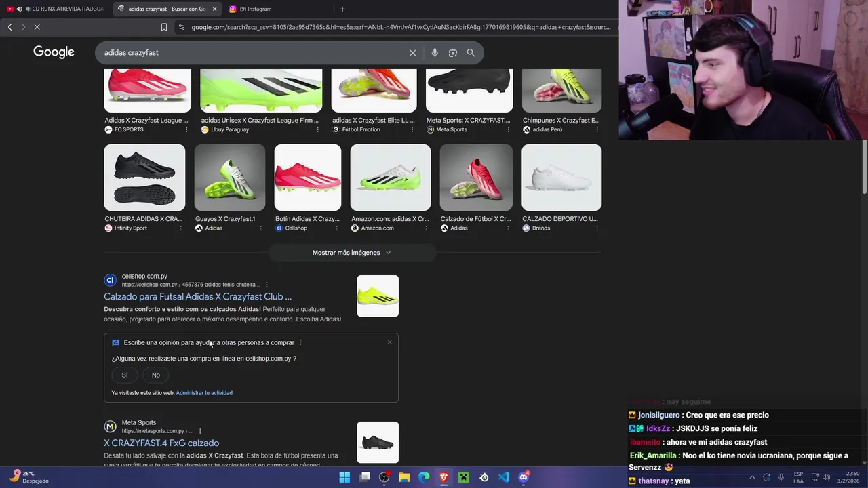Image resolution: width=868 pixels, height=488 pixels.
Task: Open Google Lens image search icon
Action: tap(453, 53)
